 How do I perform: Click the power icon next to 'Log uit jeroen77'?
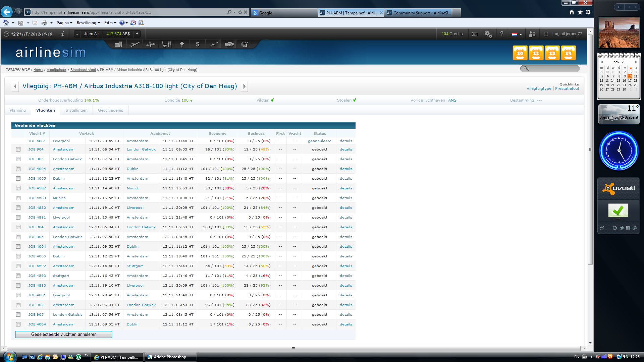(x=546, y=34)
